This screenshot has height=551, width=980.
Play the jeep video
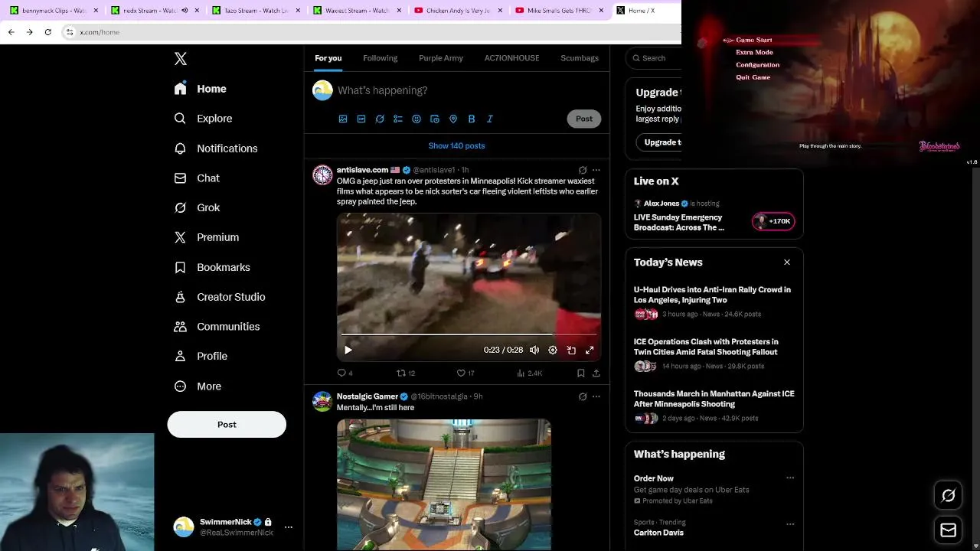(x=348, y=350)
